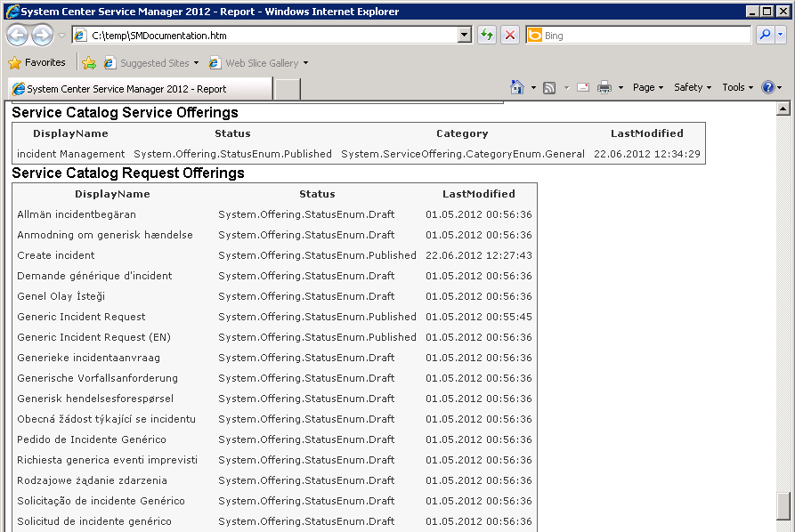
Task: Open the Page menu
Action: [x=647, y=87]
